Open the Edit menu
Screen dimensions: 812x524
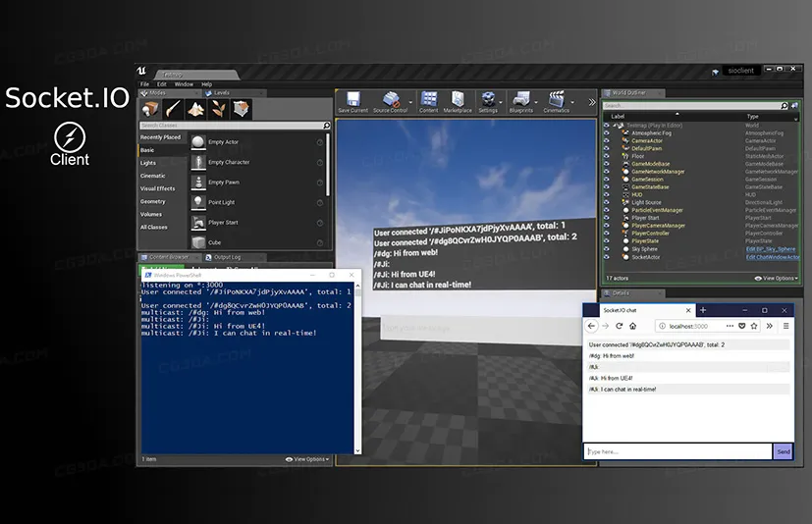[x=162, y=83]
